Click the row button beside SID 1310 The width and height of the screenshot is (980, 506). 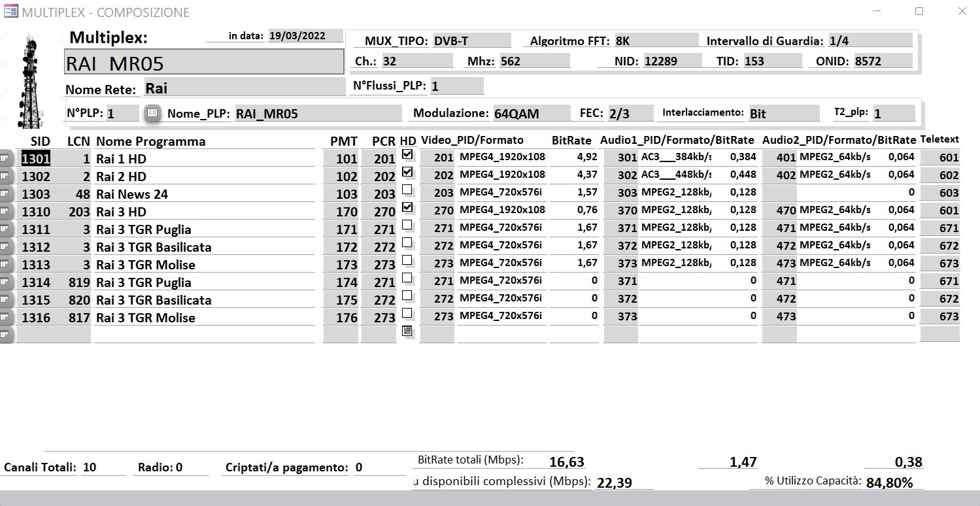click(7, 211)
